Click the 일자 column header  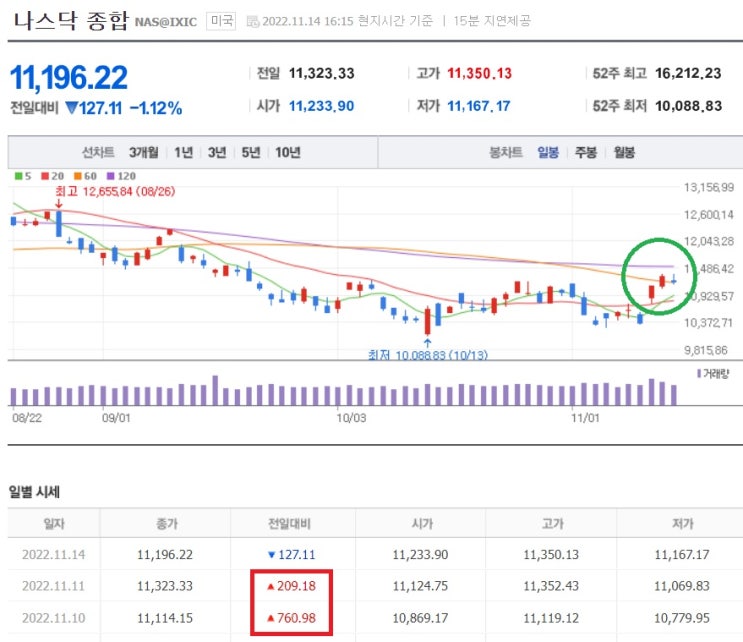click(54, 524)
